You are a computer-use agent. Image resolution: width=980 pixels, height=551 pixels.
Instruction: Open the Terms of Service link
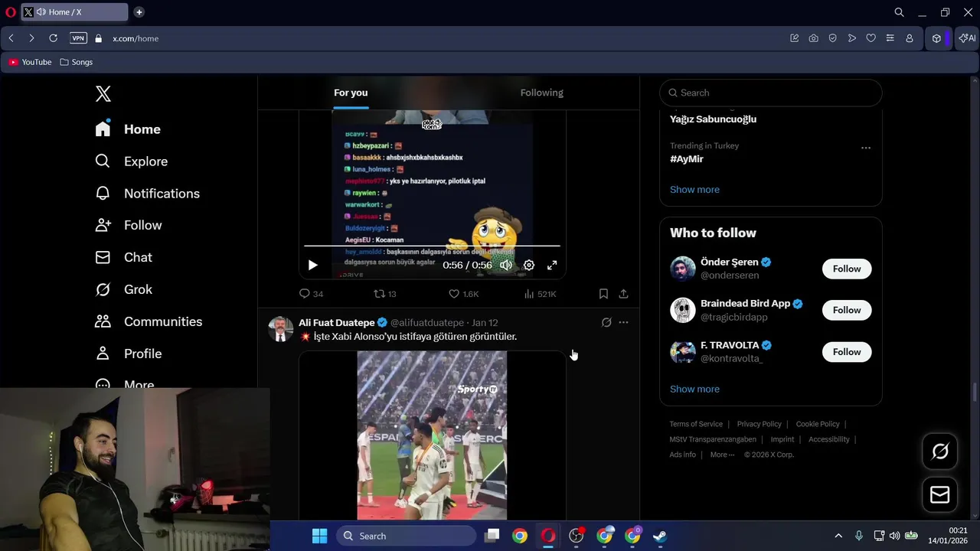tap(696, 424)
